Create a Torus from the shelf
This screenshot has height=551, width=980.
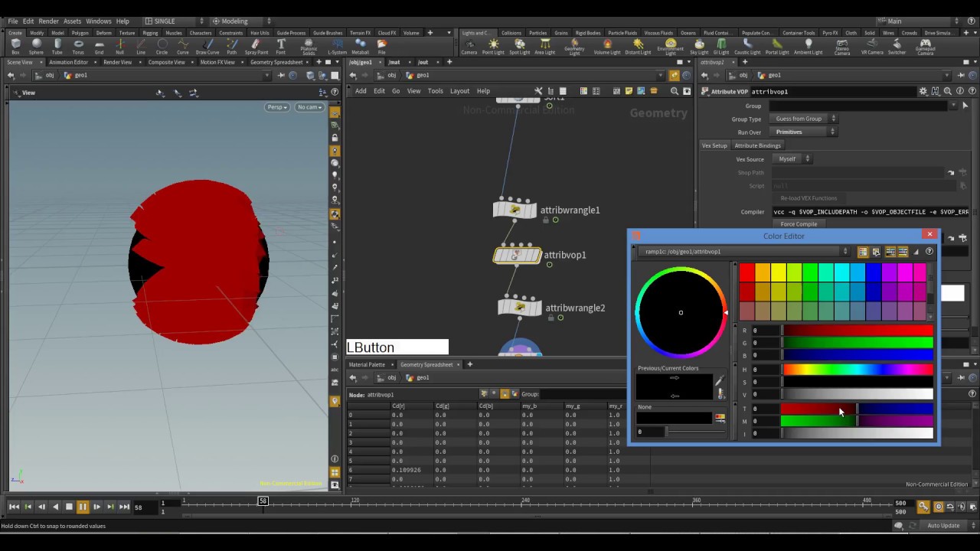[78, 47]
